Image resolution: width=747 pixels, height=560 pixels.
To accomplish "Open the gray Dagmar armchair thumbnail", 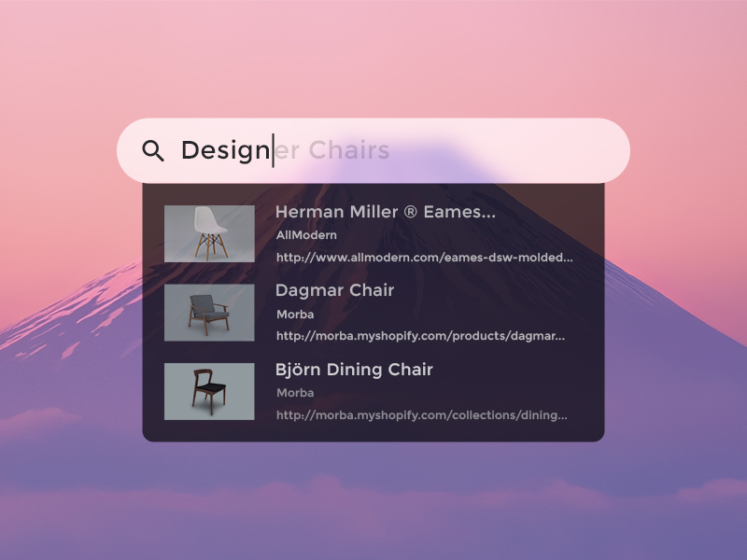I will pyautogui.click(x=209, y=313).
